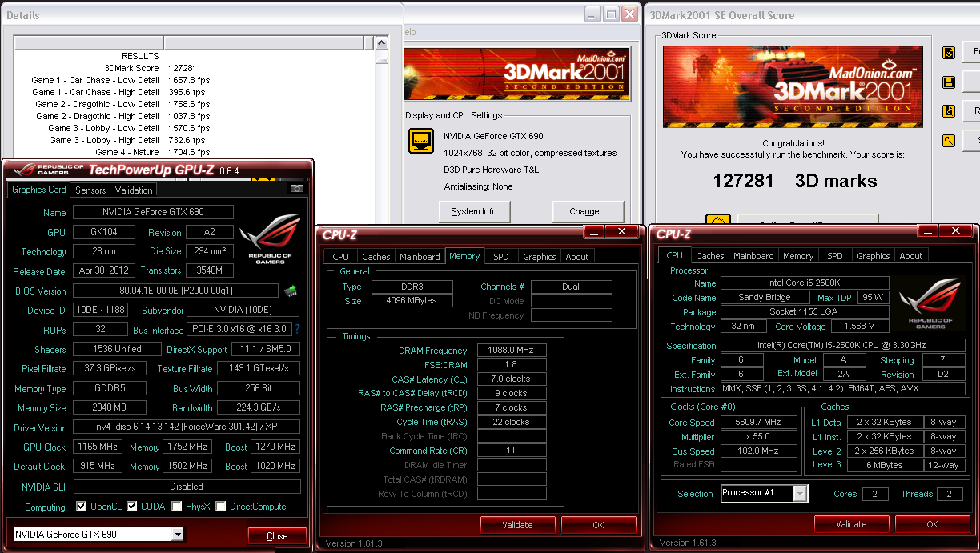Switch to GPU-Z Validation tab
This screenshot has width=980, height=553.
134,190
